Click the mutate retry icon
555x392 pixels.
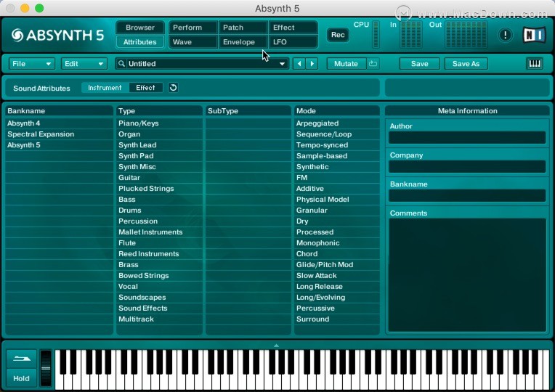click(373, 64)
